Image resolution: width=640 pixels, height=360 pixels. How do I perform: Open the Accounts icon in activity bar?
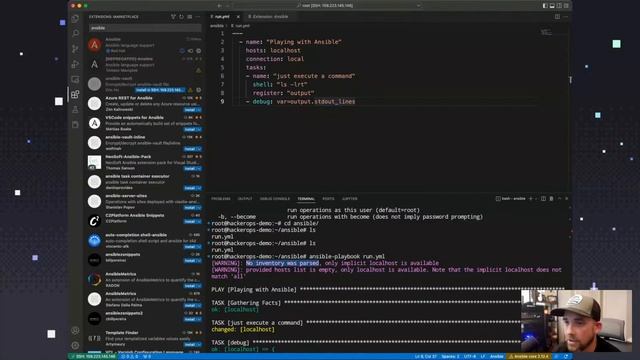75,330
